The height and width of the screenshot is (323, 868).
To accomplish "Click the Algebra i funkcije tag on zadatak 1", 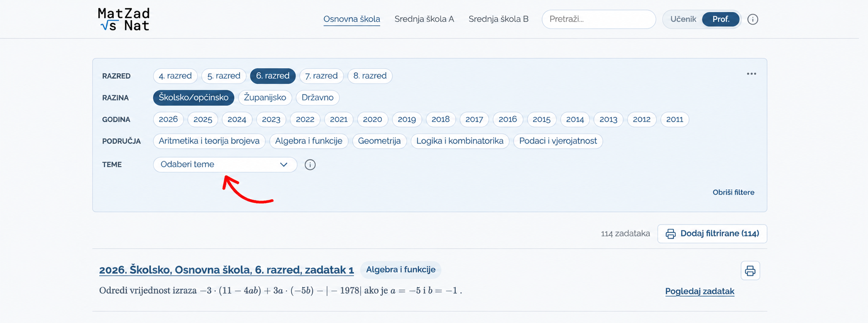I will click(400, 270).
